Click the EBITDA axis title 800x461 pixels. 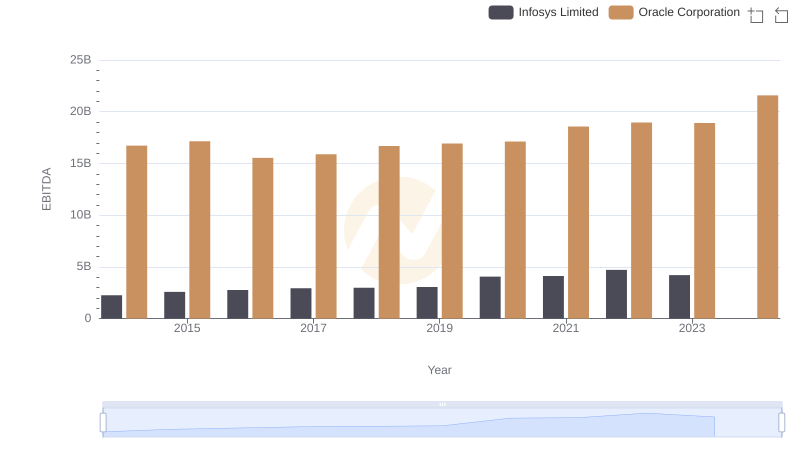(46, 189)
